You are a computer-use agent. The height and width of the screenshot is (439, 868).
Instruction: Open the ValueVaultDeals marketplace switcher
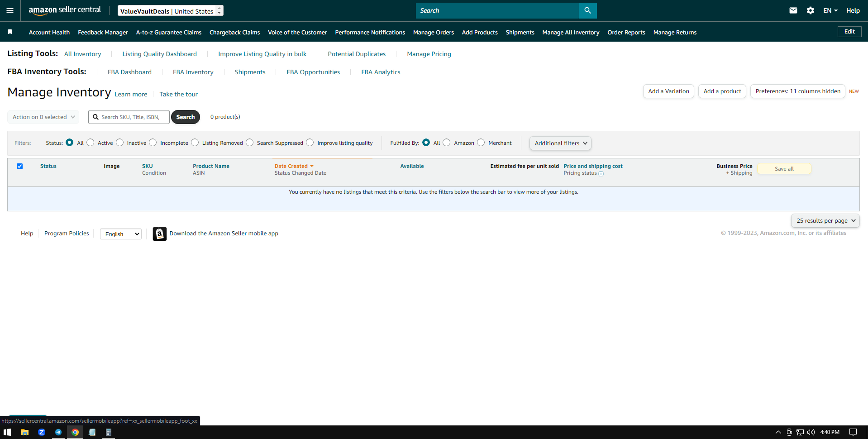(171, 11)
